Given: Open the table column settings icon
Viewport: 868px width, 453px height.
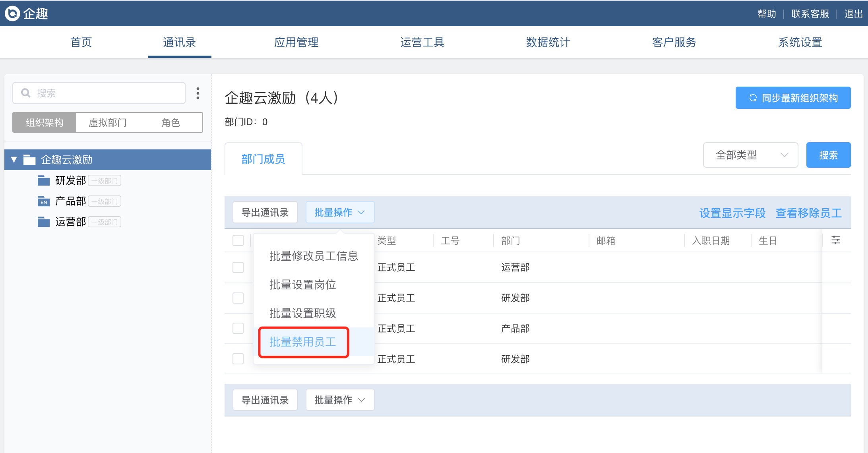Looking at the screenshot, I should pyautogui.click(x=836, y=240).
